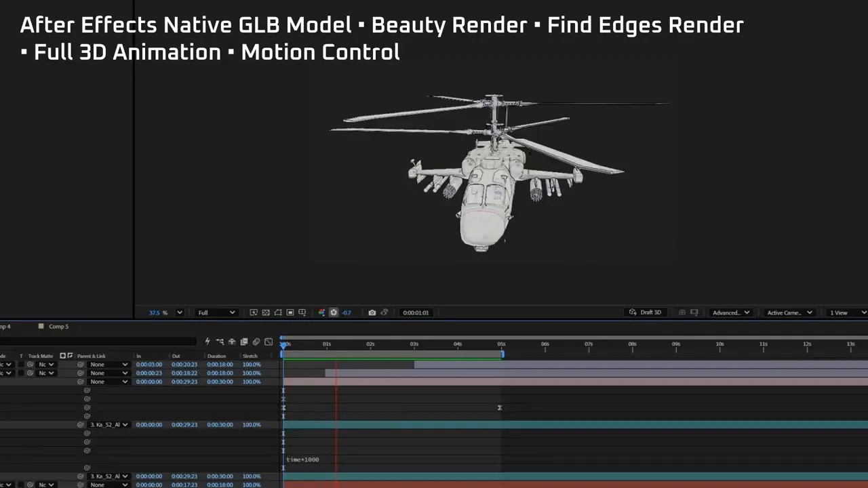The image size is (868, 488).
Task: Click upper Ka_52_Al row's parent pick whip
Action: coord(81,425)
